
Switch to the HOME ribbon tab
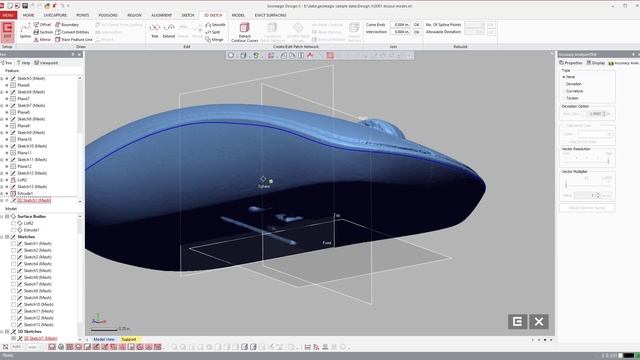(x=29, y=15)
